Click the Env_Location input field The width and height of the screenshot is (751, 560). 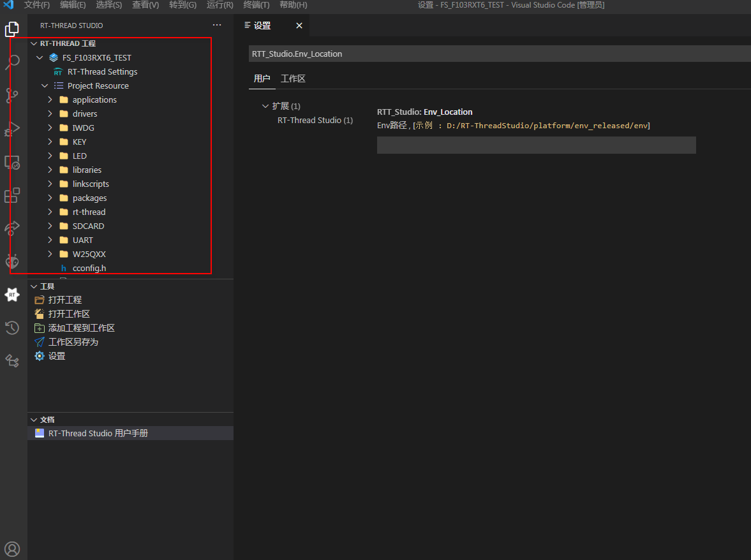pyautogui.click(x=536, y=145)
